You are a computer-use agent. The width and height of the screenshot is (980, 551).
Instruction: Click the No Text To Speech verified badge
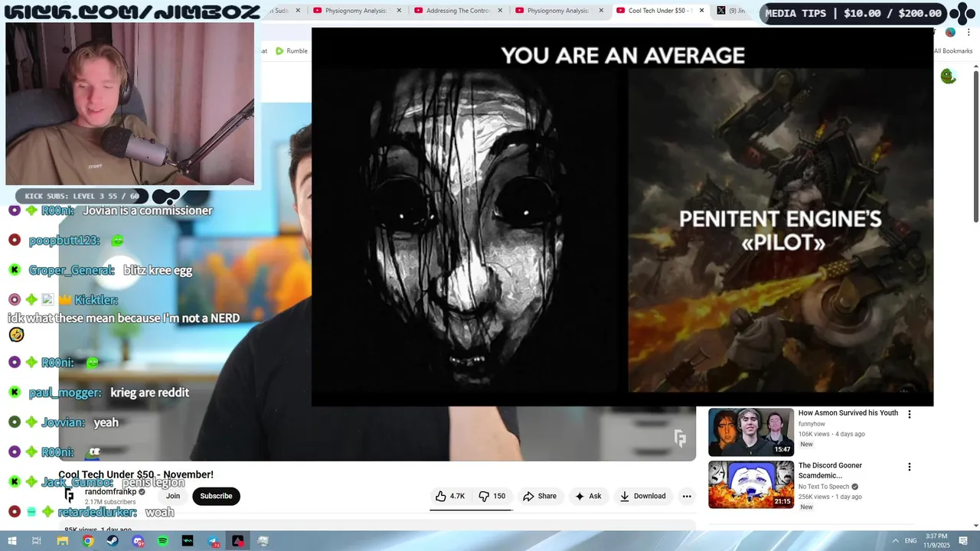(855, 487)
